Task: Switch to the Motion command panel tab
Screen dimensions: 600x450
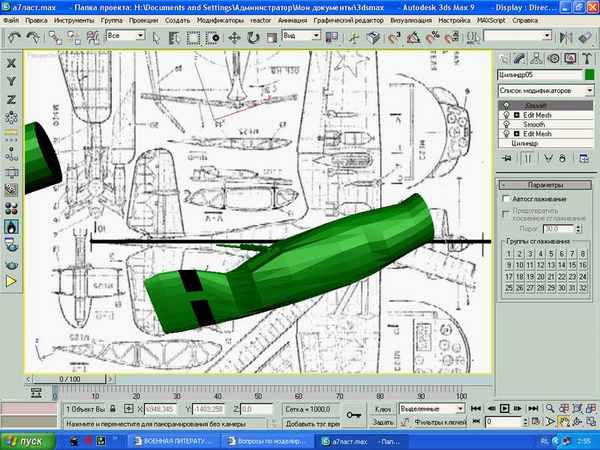Action: point(553,59)
